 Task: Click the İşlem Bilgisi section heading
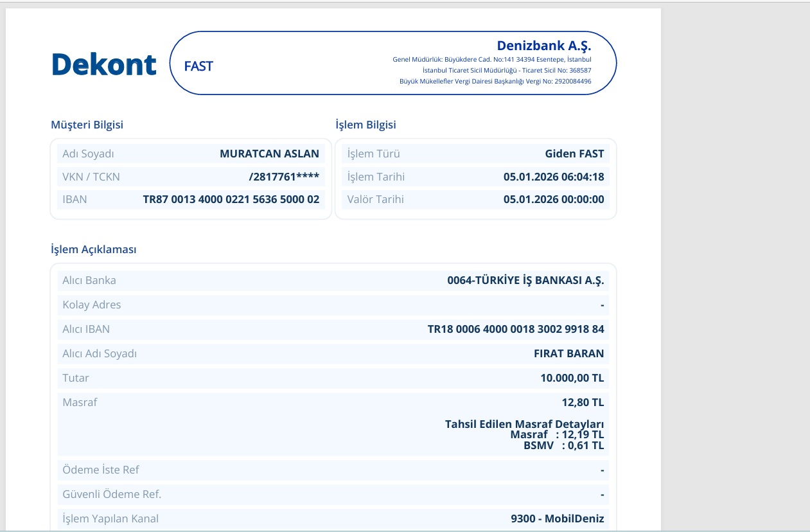[x=366, y=125]
